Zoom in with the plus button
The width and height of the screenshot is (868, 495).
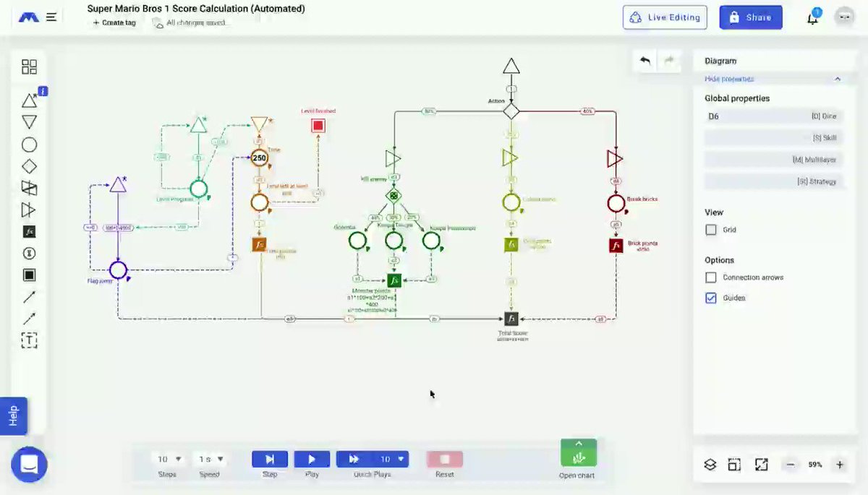tap(839, 465)
